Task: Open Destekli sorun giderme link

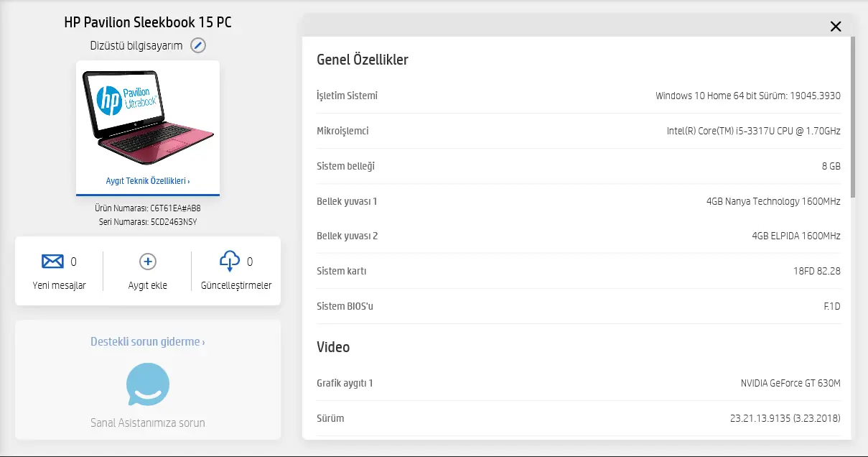Action: click(148, 342)
